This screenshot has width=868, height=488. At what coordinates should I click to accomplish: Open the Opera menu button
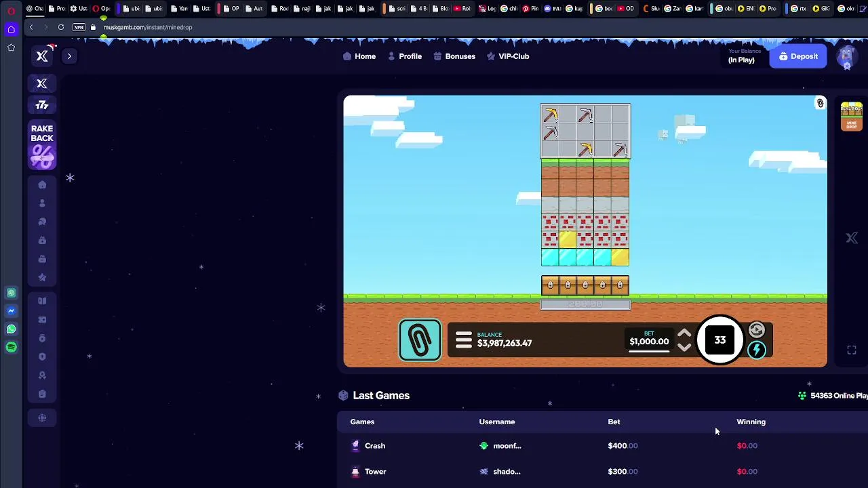tap(11, 11)
